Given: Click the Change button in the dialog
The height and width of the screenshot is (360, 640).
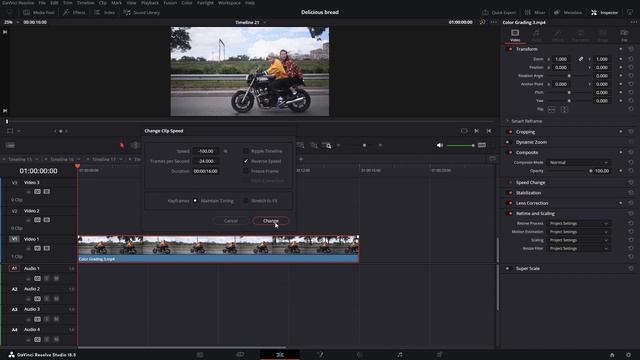Looking at the screenshot, I should 271,221.
